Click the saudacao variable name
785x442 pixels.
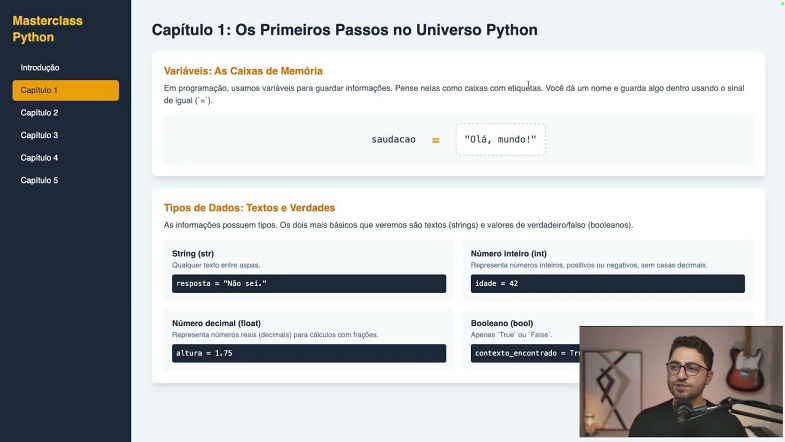coord(393,140)
